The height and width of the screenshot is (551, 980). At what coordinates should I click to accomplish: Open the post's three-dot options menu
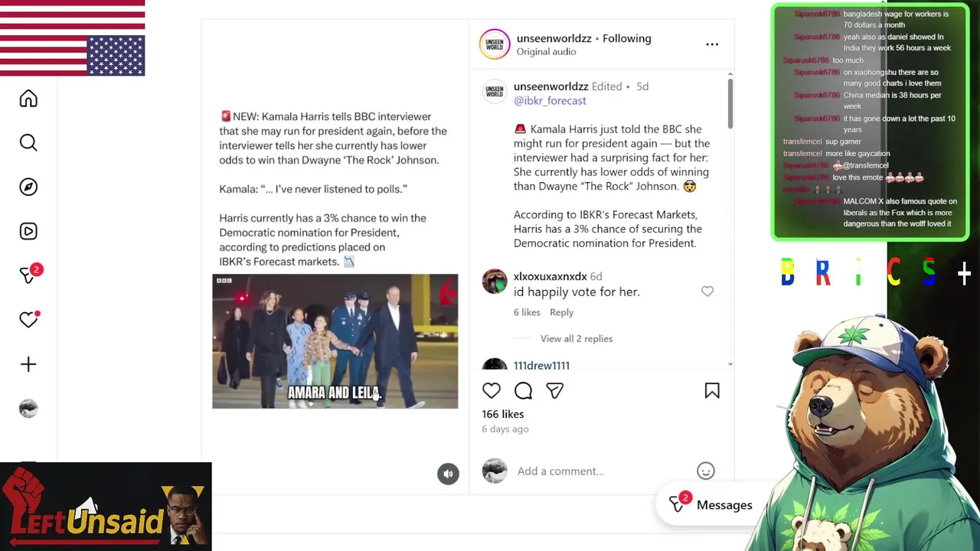click(712, 44)
